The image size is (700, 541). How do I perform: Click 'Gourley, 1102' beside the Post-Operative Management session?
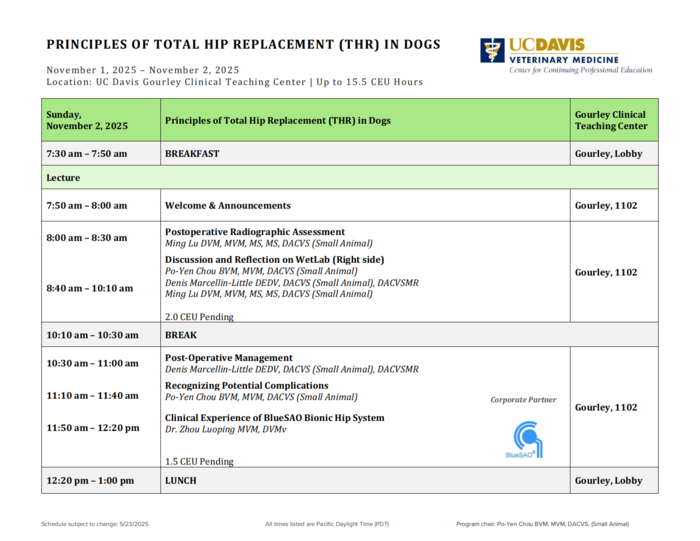(x=606, y=407)
